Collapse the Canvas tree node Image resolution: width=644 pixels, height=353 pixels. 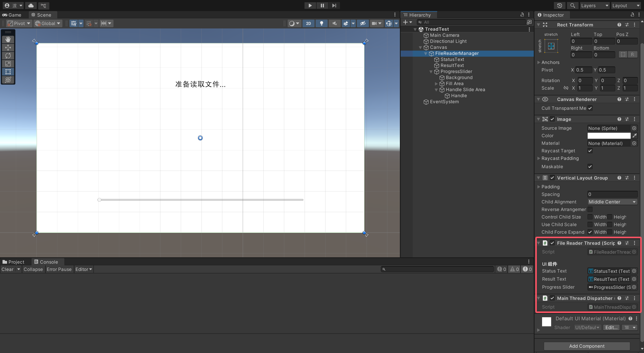420,47
